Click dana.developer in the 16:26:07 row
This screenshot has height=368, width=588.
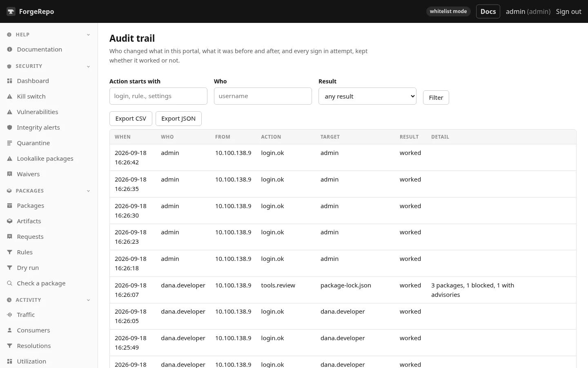tap(183, 285)
